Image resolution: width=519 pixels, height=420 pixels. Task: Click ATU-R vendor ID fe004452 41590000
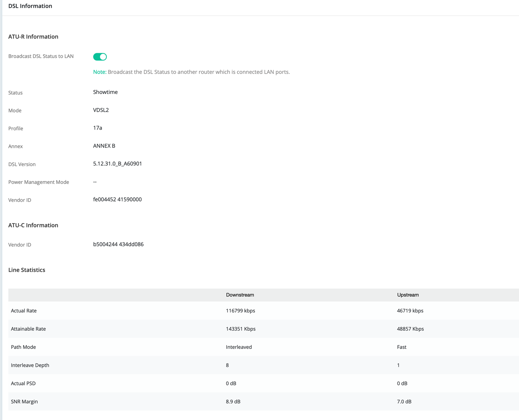click(117, 199)
